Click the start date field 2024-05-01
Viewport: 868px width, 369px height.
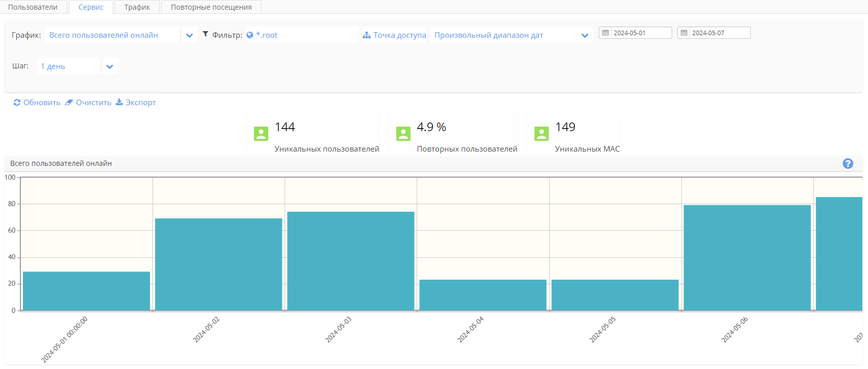click(641, 33)
